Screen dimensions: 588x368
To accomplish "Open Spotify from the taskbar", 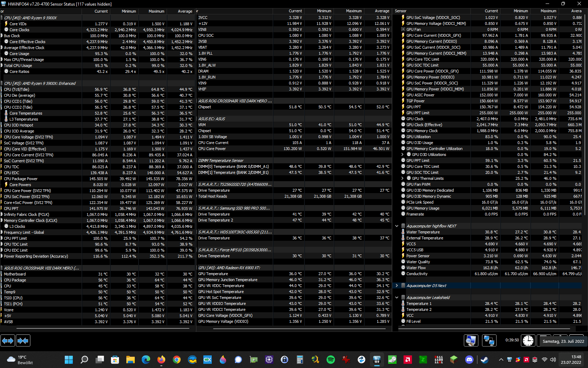I will point(331,360).
